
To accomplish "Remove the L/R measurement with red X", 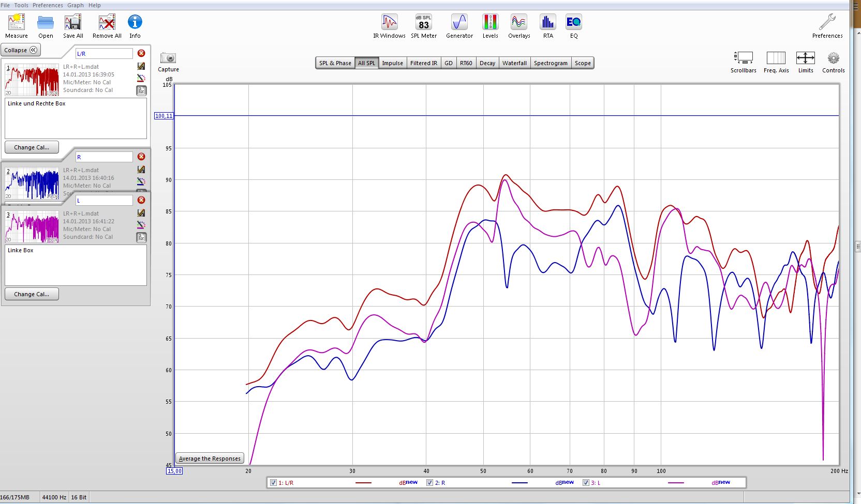I will click(x=141, y=53).
